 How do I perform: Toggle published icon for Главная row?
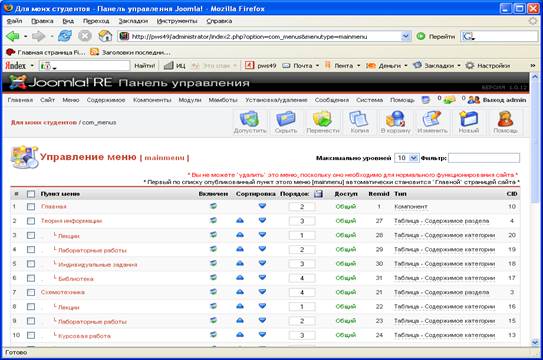(213, 206)
